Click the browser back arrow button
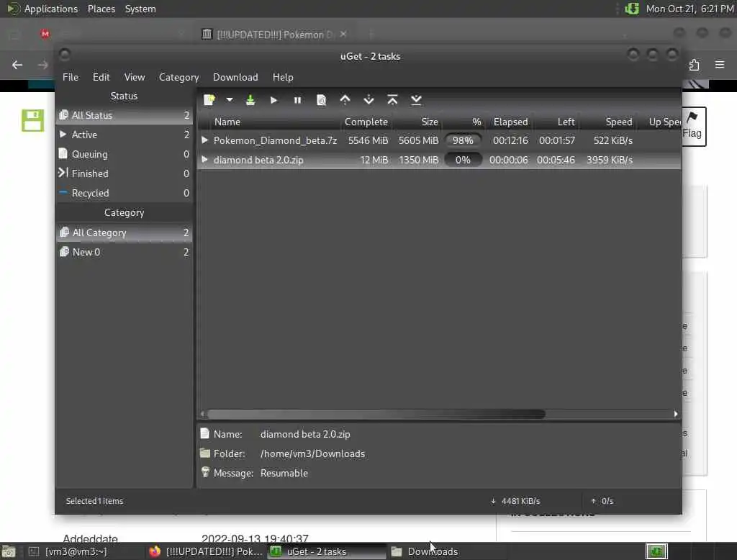Viewport: 737px width, 560px height. click(17, 65)
